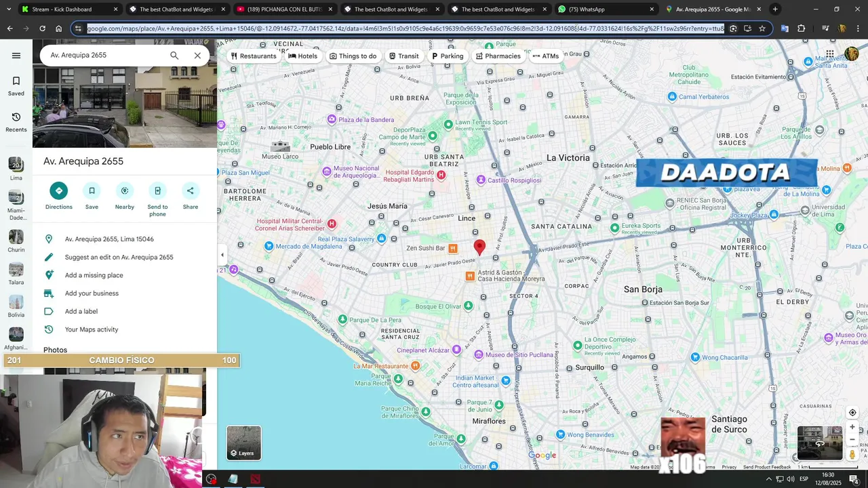Viewport: 868px width, 488px height.
Task: Open Your Maps activity
Action: coord(125,329)
